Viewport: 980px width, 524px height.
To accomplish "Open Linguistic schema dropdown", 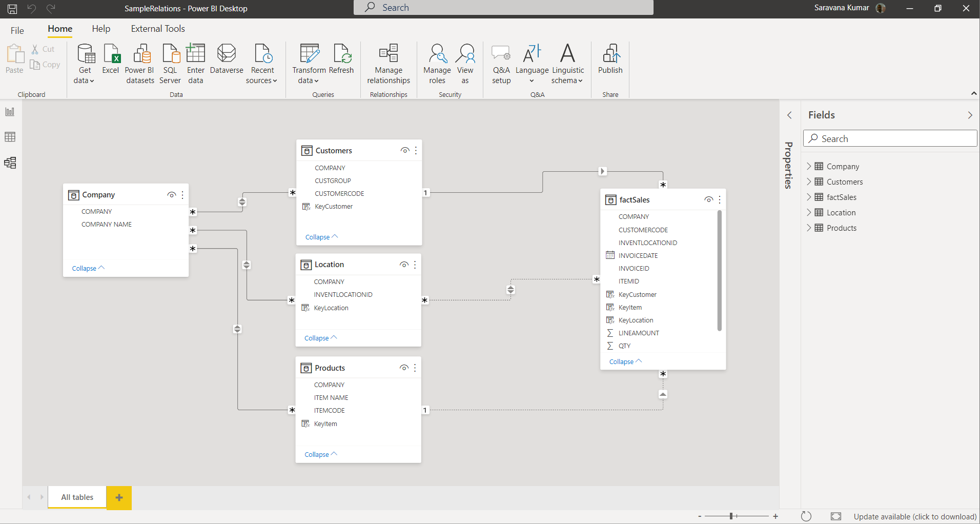I will [x=568, y=64].
